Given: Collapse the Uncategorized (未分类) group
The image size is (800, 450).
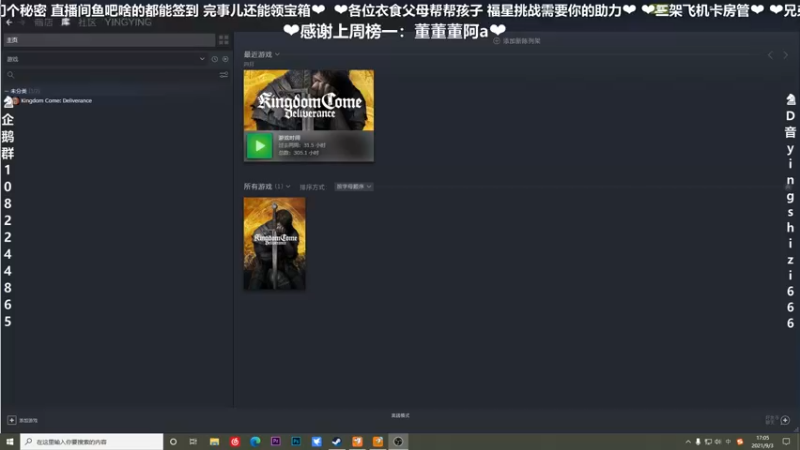Looking at the screenshot, I should [x=21, y=91].
